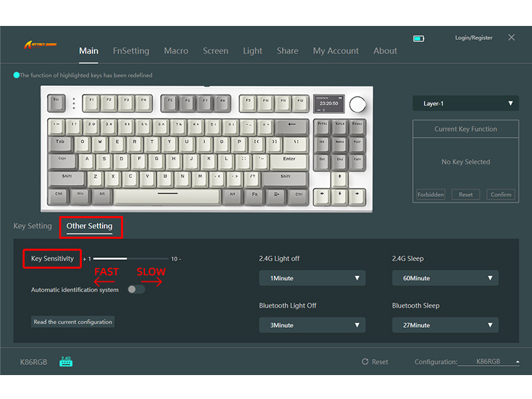Select the Fn key on keyboard image
The image size is (532, 399).
click(255, 197)
